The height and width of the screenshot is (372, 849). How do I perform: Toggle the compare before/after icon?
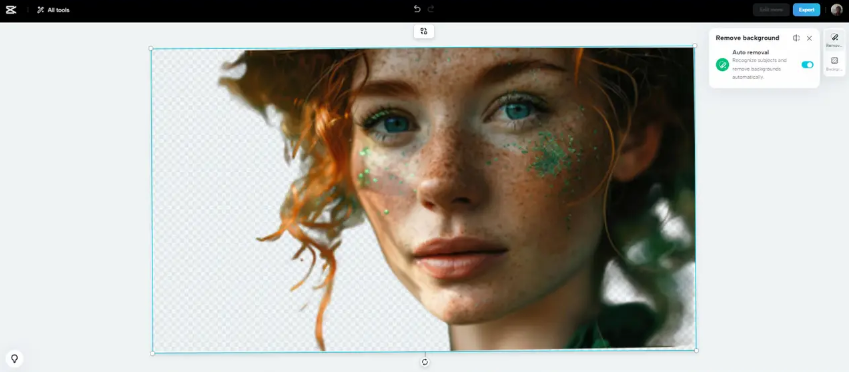coord(796,38)
